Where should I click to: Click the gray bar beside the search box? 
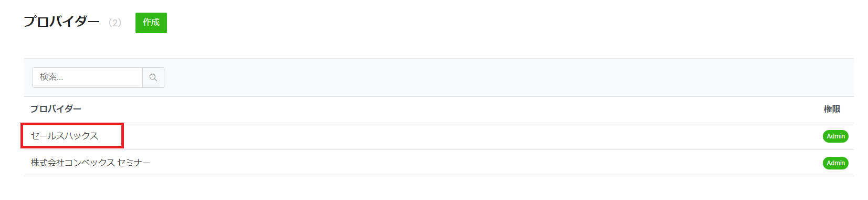coord(509,77)
